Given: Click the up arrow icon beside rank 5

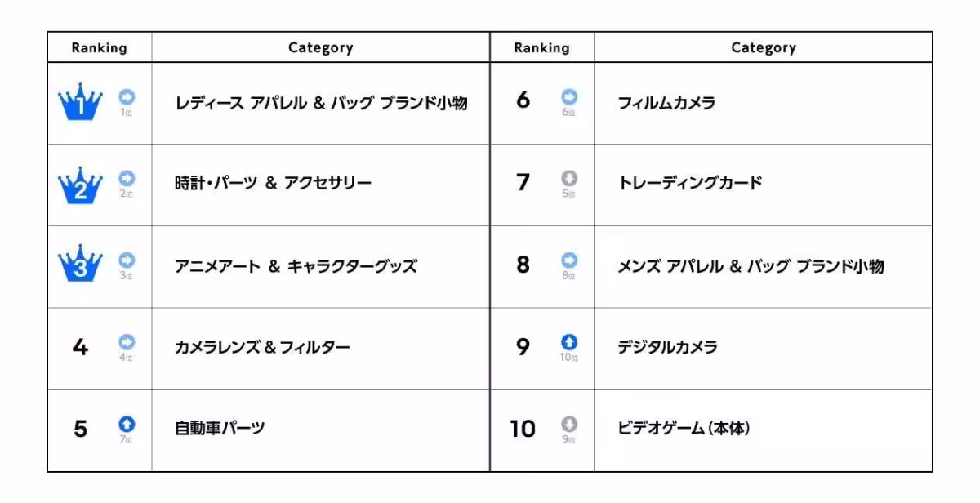Looking at the screenshot, I should (x=127, y=424).
